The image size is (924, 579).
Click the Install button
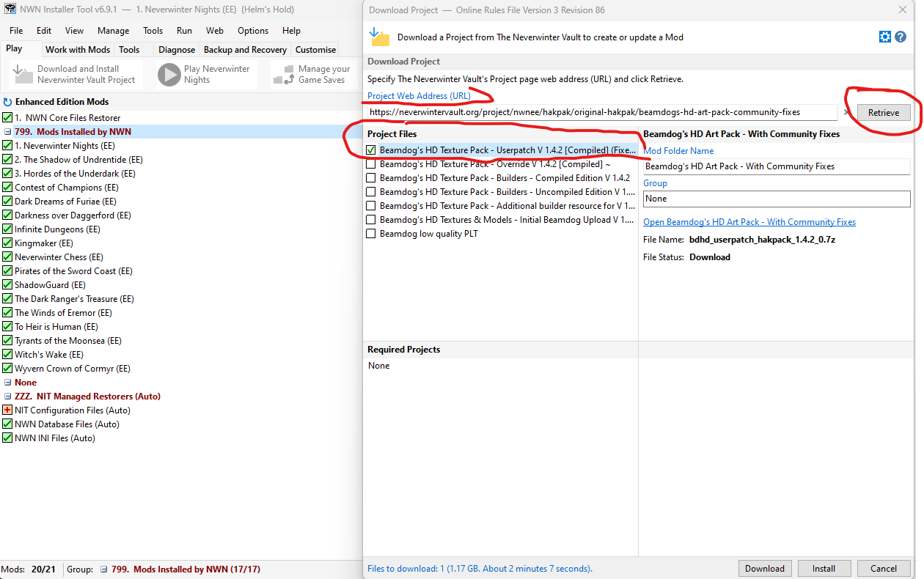pyautogui.click(x=824, y=568)
